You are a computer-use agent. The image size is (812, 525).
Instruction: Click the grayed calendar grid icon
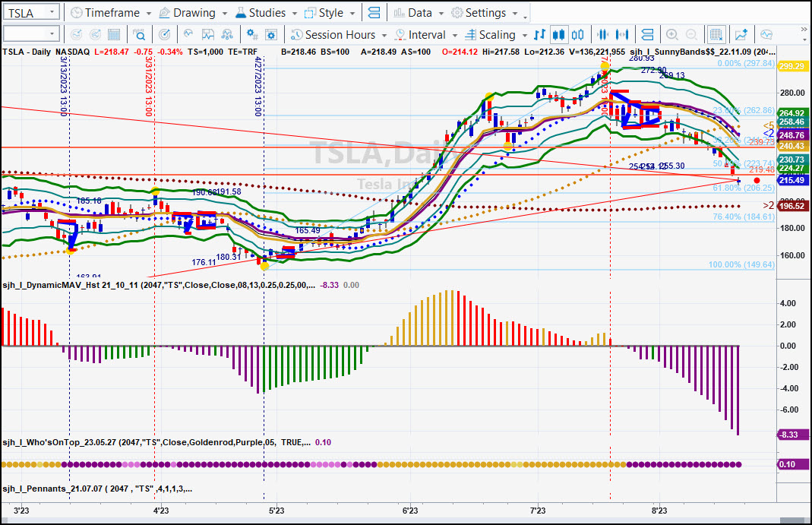click(x=114, y=35)
